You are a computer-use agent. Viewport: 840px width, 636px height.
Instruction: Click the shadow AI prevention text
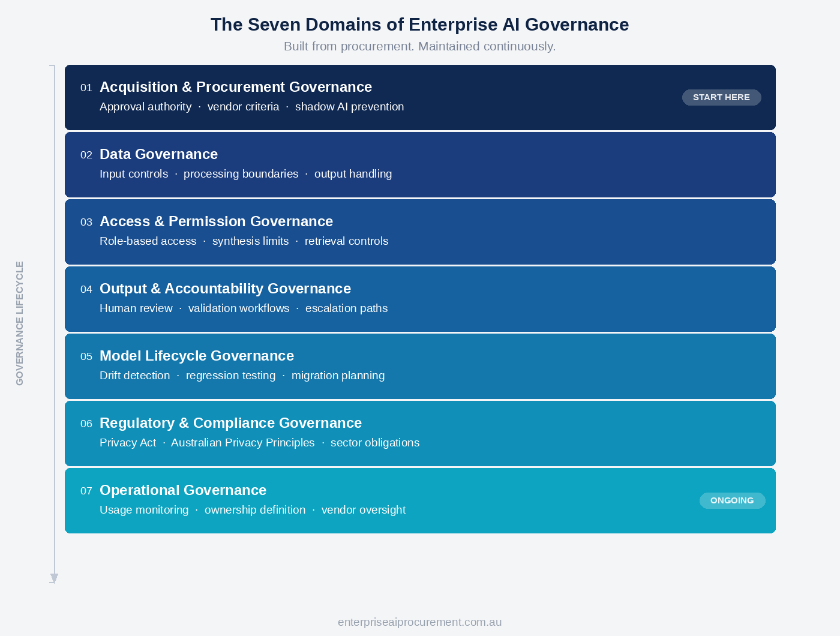click(349, 107)
